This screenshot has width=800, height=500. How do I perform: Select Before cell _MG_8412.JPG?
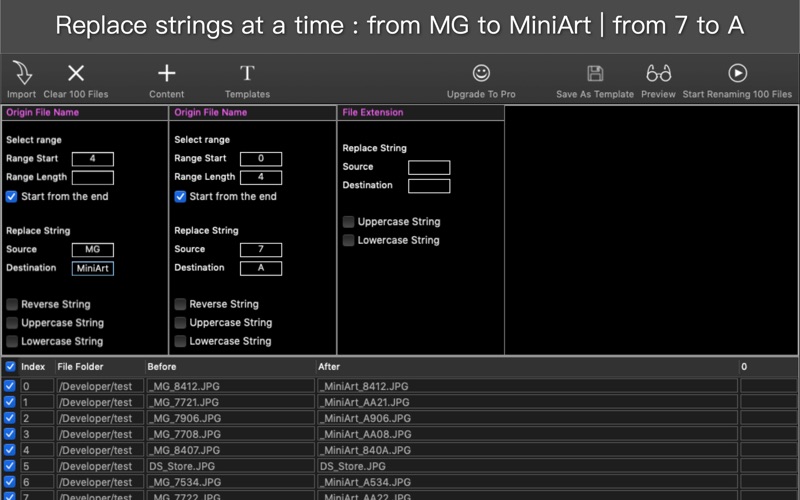(x=231, y=386)
